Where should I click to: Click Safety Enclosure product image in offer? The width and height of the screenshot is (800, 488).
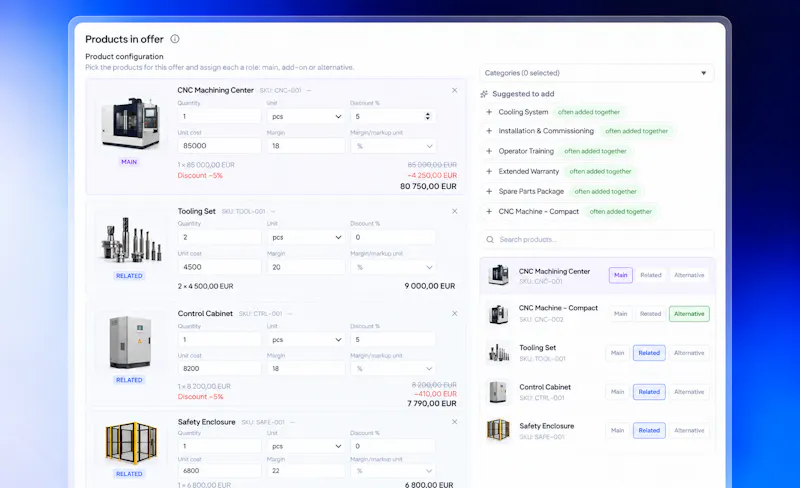[x=131, y=443]
